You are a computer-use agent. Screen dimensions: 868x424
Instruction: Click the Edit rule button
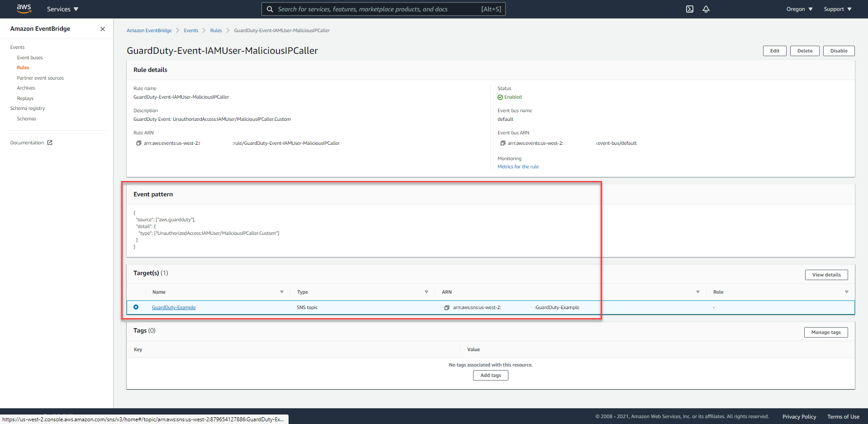775,51
